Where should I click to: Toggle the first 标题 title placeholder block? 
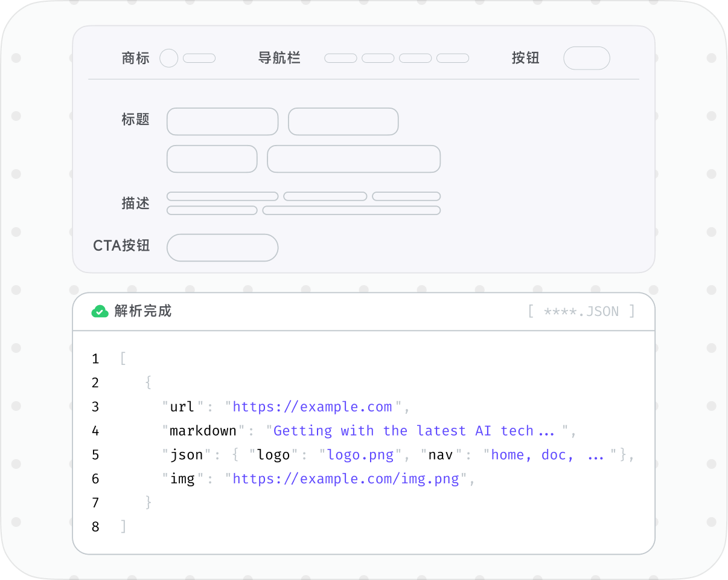222,121
